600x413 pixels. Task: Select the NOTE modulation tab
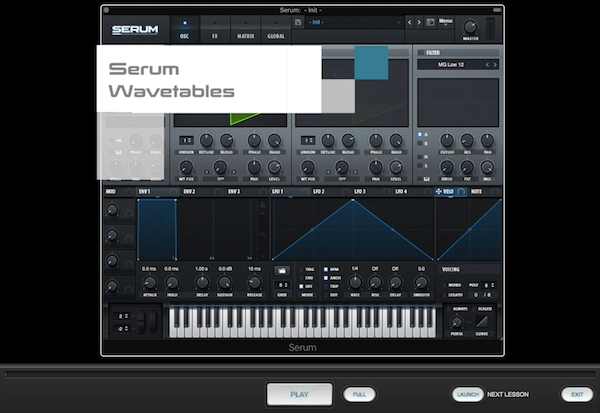tap(476, 191)
